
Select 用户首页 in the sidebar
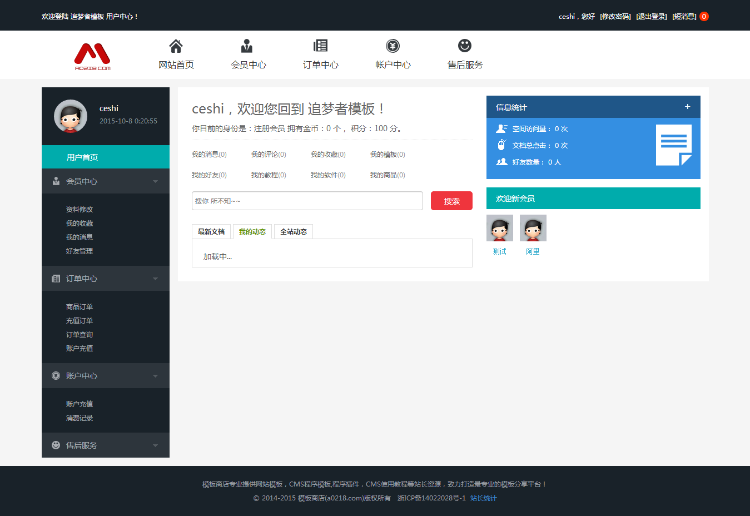point(106,157)
